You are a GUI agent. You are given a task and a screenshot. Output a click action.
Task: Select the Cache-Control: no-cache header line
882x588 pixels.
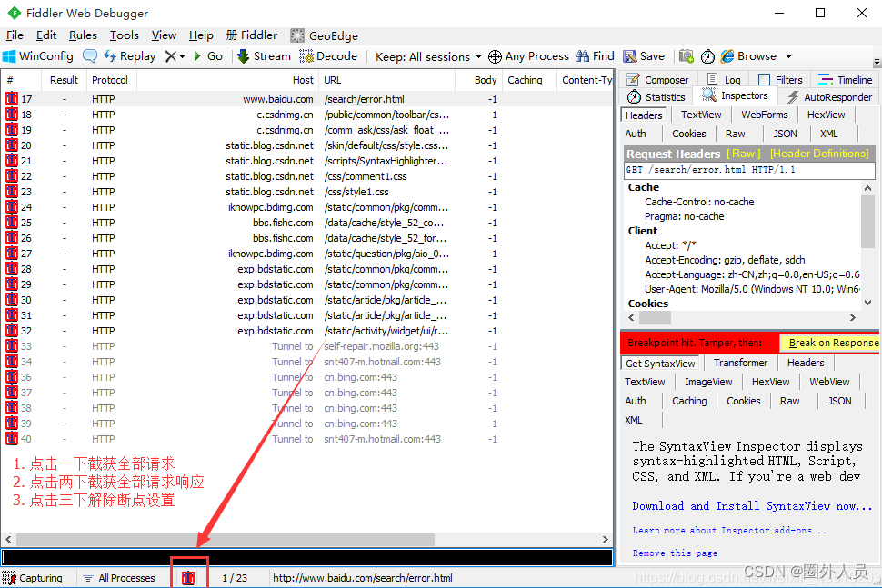pyautogui.click(x=699, y=202)
